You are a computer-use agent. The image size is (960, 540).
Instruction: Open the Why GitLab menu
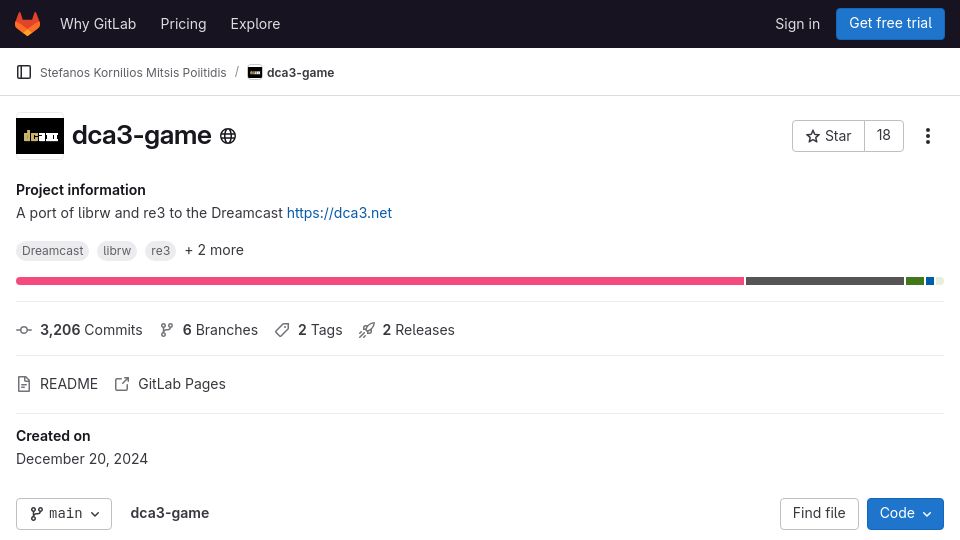pos(98,24)
